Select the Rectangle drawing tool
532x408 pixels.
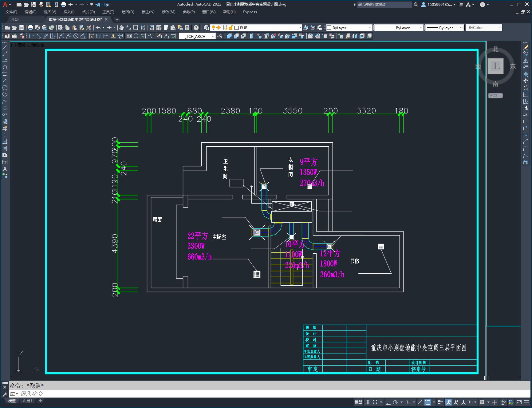tap(5, 74)
